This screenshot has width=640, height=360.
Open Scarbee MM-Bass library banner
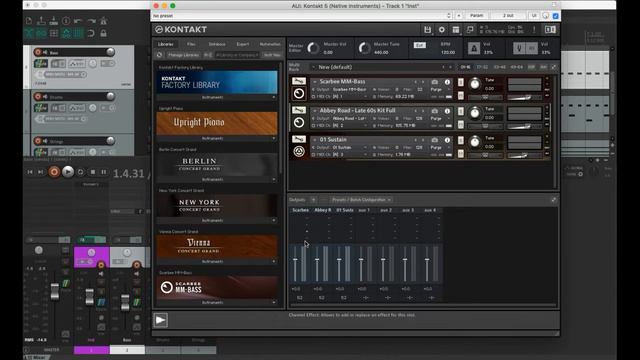point(217,287)
